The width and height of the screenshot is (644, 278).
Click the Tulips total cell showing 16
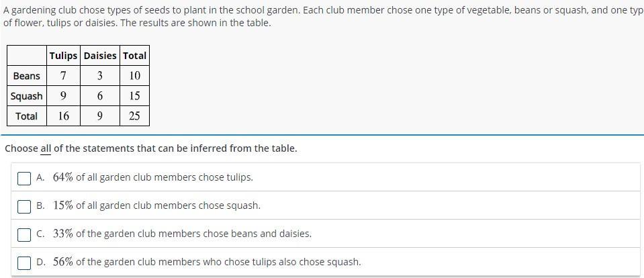click(x=63, y=116)
